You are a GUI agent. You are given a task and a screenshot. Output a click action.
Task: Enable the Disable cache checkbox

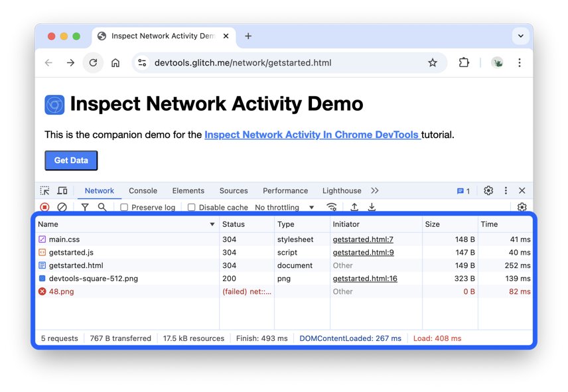[x=191, y=208]
